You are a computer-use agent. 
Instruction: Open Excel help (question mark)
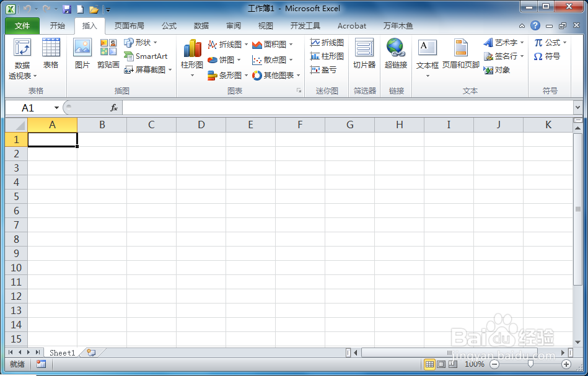(535, 25)
